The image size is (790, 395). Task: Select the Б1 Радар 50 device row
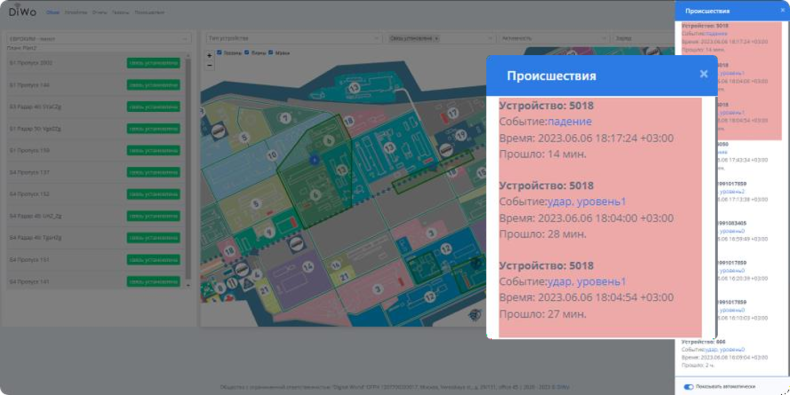point(95,128)
